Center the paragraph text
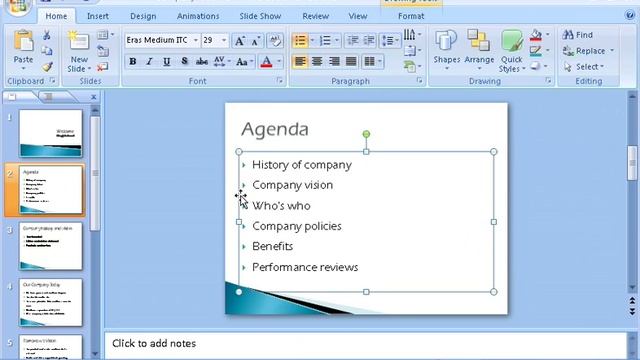Screen dimensions: 640x360 coord(317,62)
